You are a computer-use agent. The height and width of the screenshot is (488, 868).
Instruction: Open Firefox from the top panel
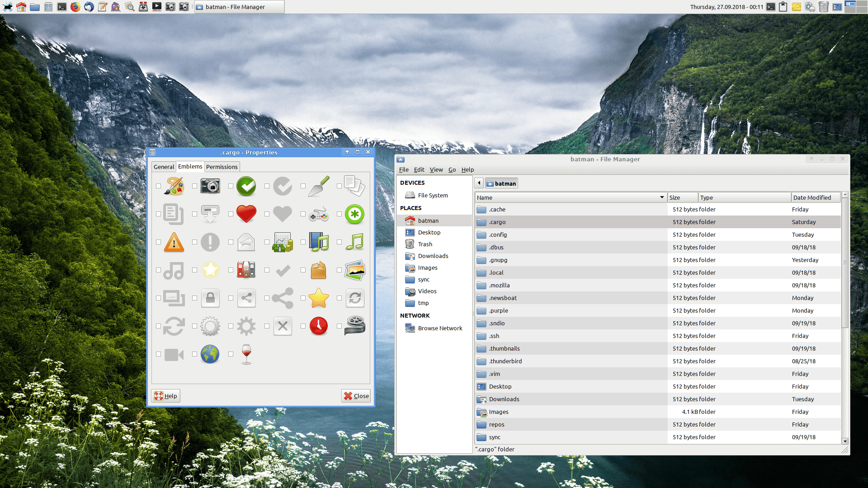(x=75, y=7)
